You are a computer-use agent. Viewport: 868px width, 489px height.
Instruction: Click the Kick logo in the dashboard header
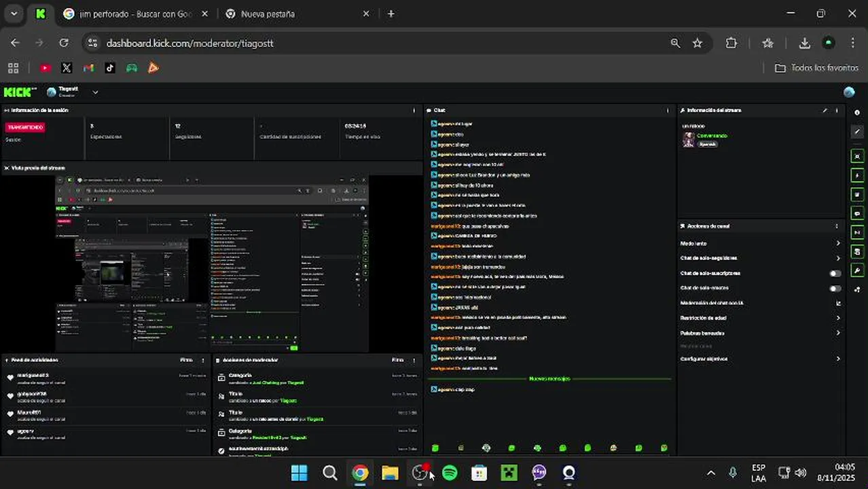click(x=18, y=92)
